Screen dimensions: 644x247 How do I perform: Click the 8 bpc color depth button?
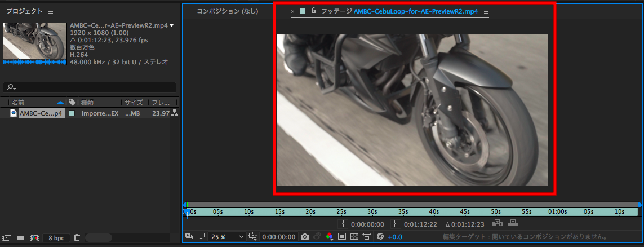pyautogui.click(x=56, y=238)
